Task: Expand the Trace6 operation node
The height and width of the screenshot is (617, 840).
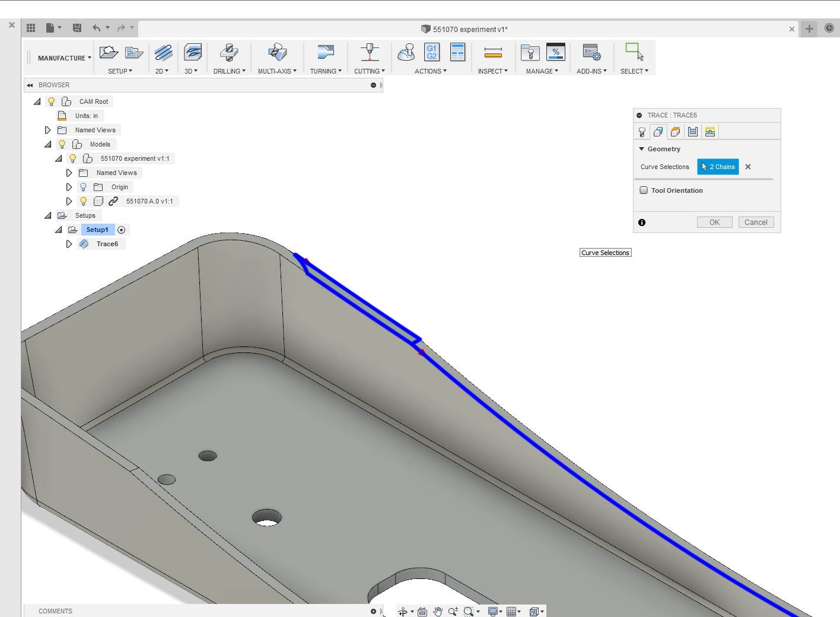Action: pyautogui.click(x=69, y=244)
